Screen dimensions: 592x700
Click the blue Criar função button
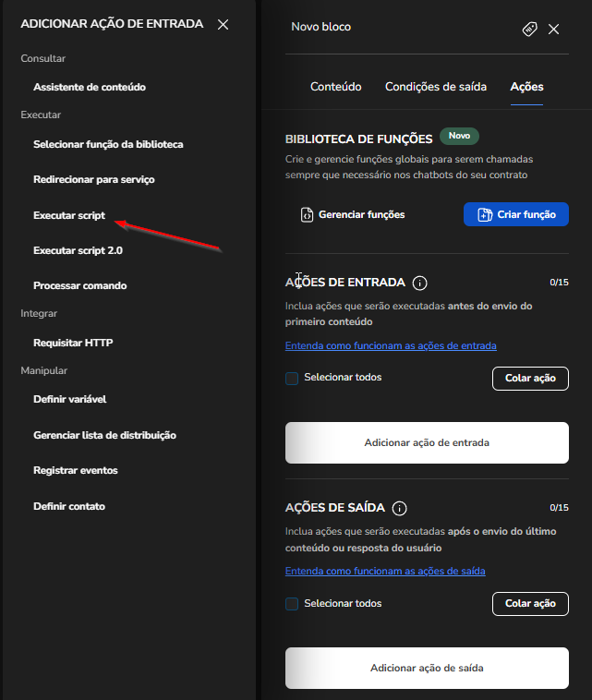click(516, 214)
